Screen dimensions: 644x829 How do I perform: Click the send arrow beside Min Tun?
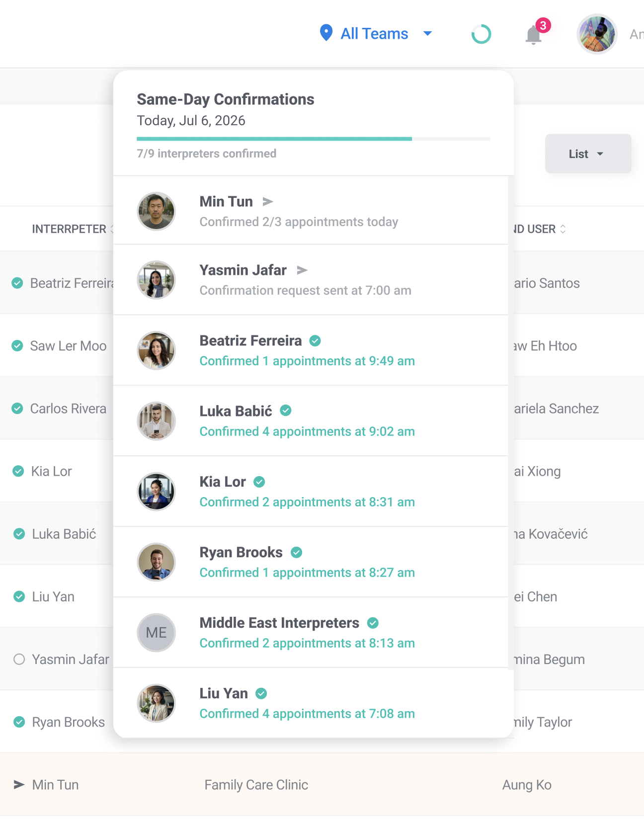(x=268, y=201)
